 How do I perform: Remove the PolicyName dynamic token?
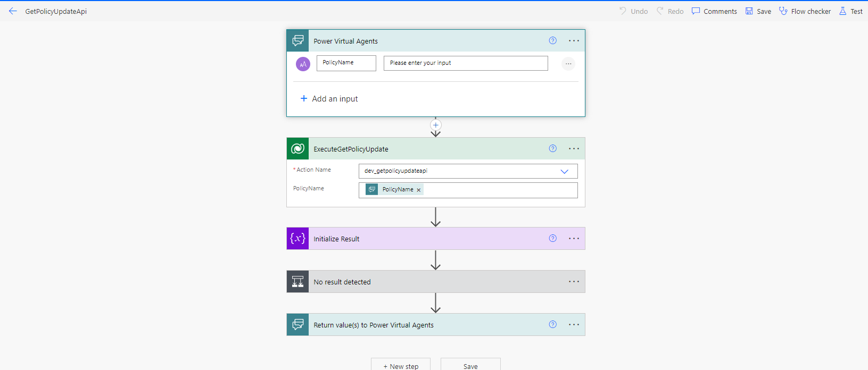point(419,190)
